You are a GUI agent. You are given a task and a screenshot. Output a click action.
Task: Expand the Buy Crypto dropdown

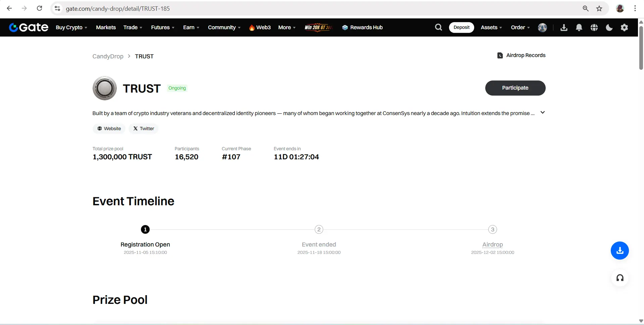(x=71, y=28)
